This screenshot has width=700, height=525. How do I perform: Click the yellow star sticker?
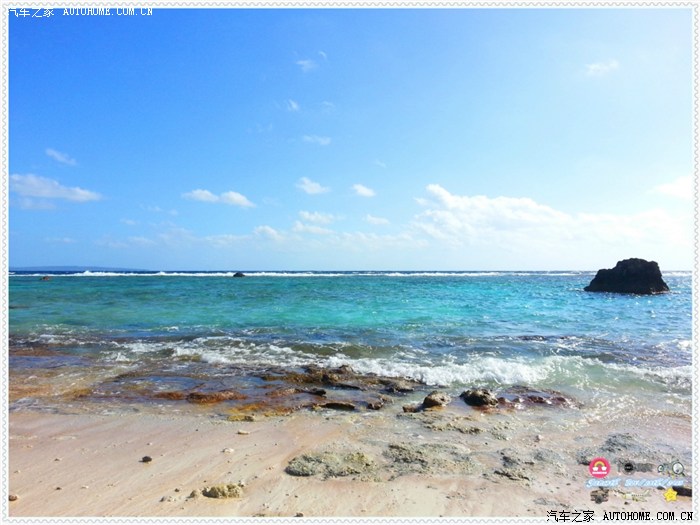[x=670, y=494]
